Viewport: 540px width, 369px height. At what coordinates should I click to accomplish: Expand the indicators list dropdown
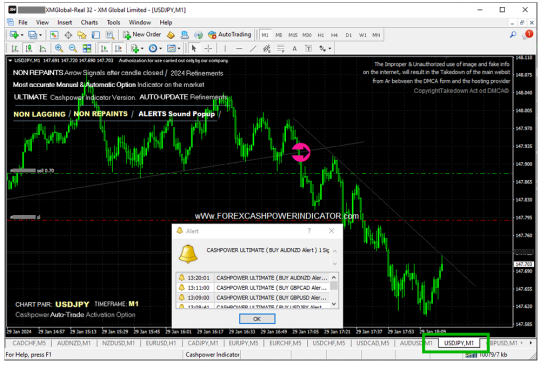click(x=142, y=49)
